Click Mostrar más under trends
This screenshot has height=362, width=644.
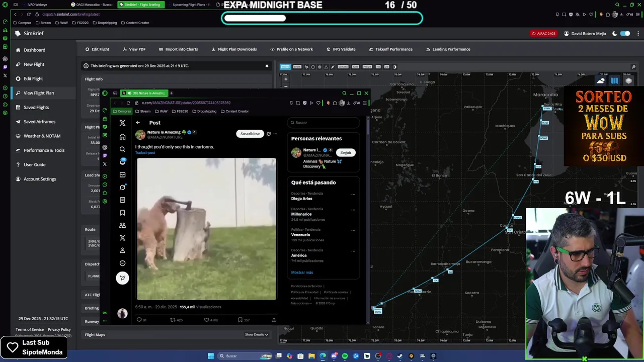click(302, 273)
